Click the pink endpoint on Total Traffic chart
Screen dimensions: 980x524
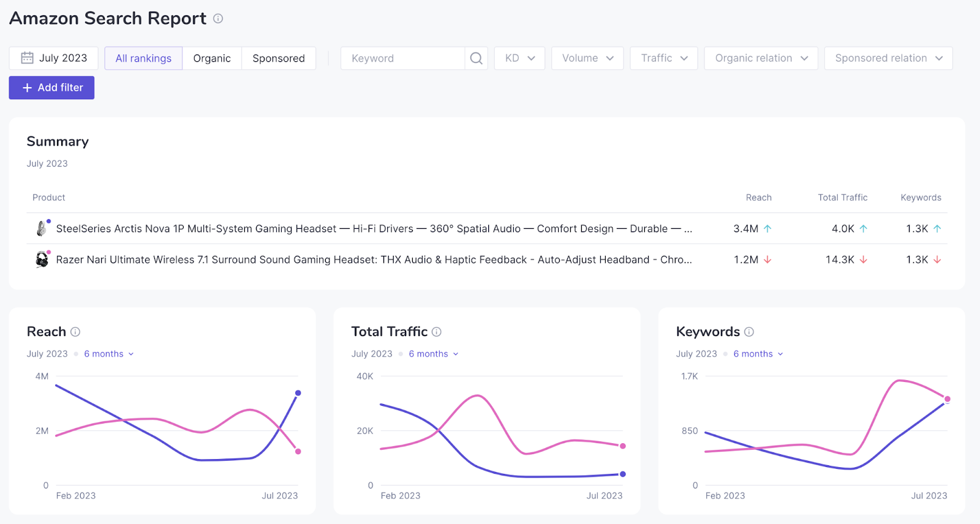point(623,446)
